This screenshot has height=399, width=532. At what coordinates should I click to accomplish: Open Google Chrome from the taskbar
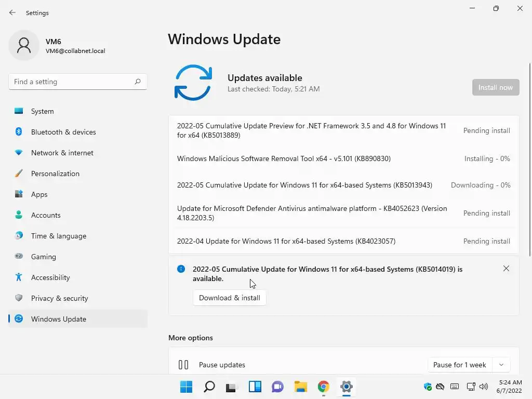pos(323,387)
